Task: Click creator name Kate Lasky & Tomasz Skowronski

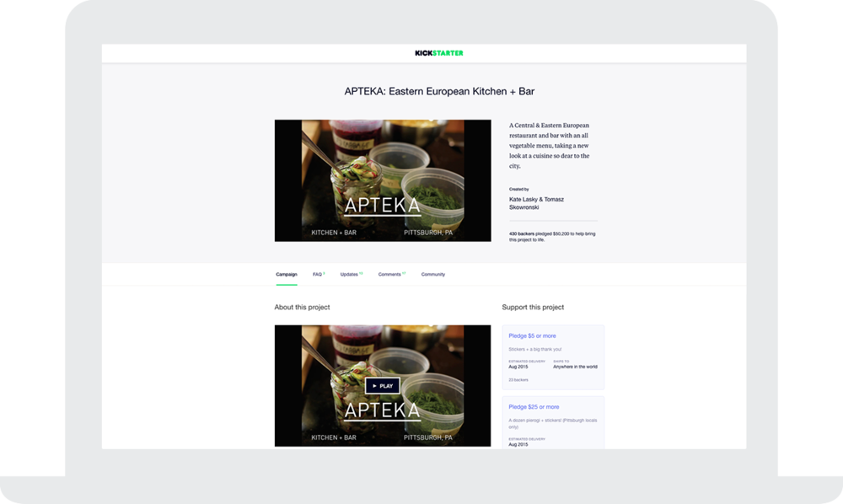Action: 536,203
